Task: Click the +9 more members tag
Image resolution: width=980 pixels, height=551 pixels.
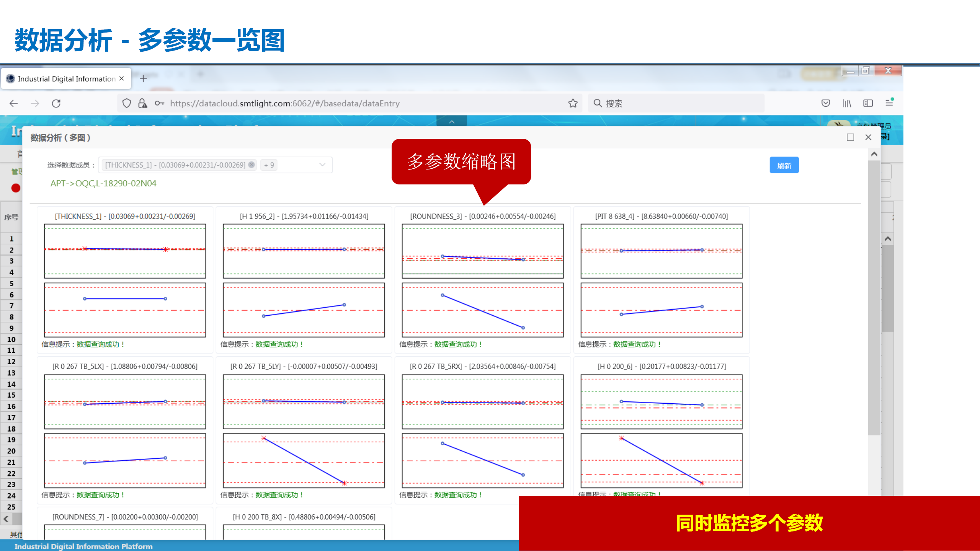Action: pyautogui.click(x=269, y=165)
